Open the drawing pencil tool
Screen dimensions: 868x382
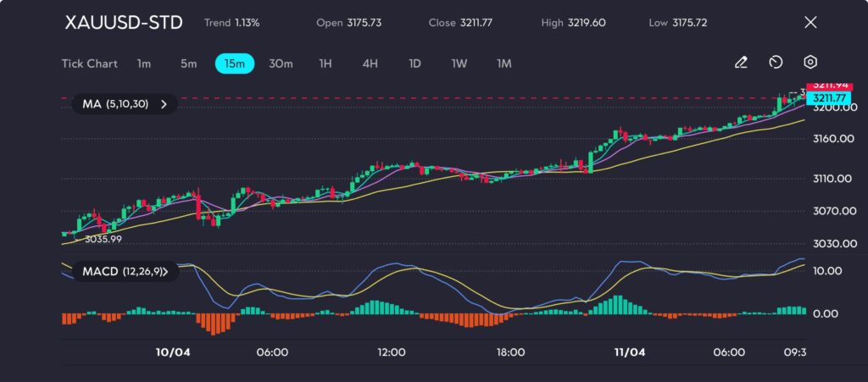[x=741, y=63]
